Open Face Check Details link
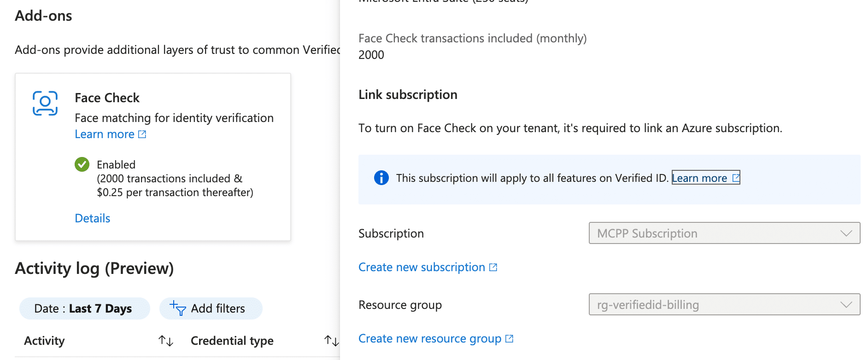 93,218
